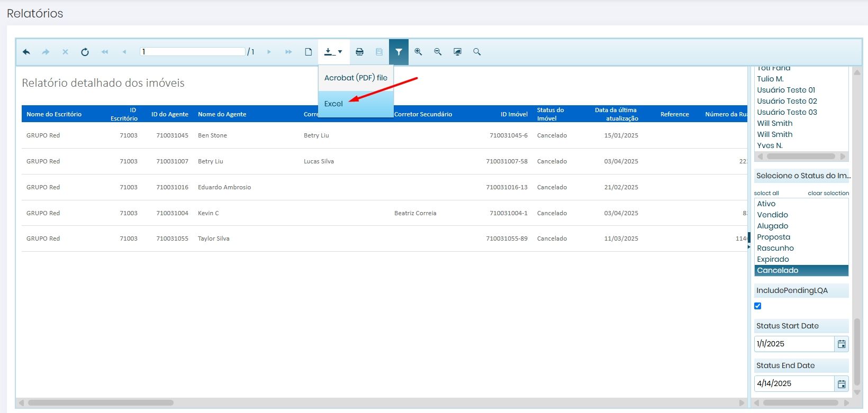Click the 'Reference' column header
Screen dimensions: 868x413
point(675,114)
